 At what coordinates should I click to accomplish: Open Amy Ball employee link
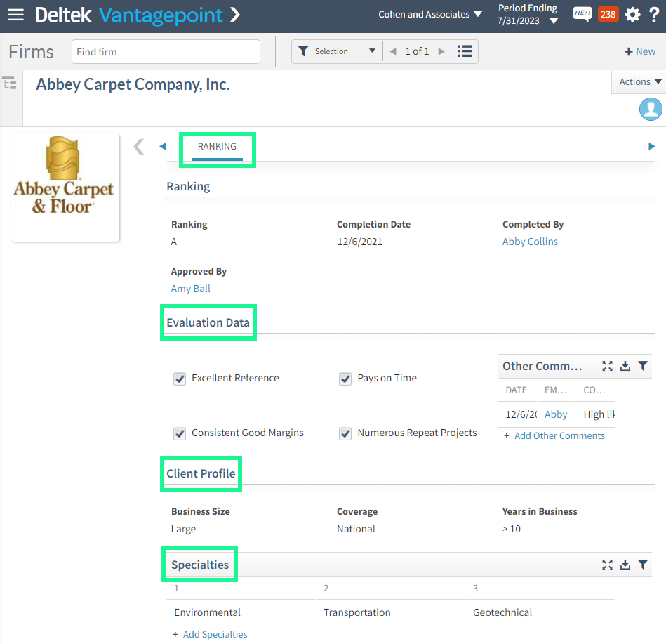190,289
